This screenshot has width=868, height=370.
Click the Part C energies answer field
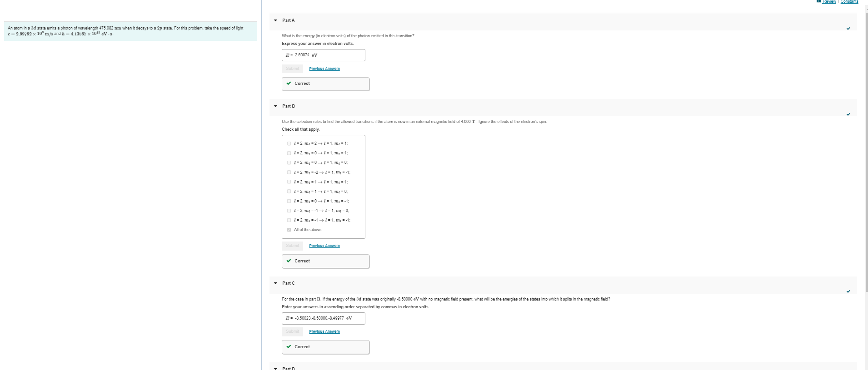click(324, 318)
